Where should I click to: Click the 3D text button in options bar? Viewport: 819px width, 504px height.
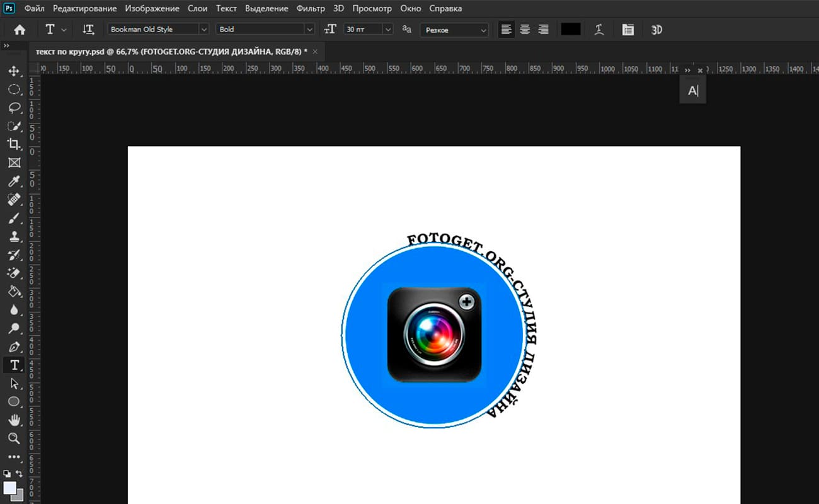(x=656, y=30)
